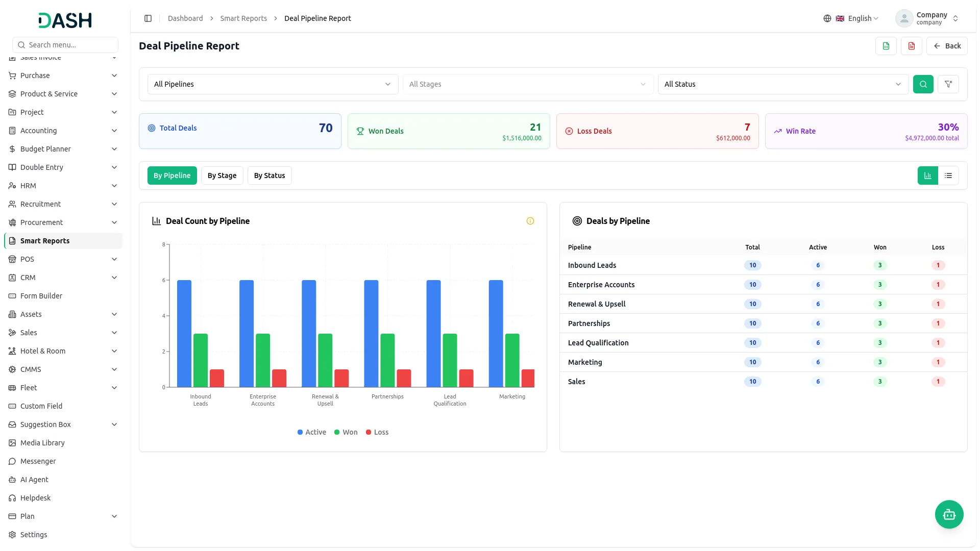Open the Company account switcher

click(927, 18)
